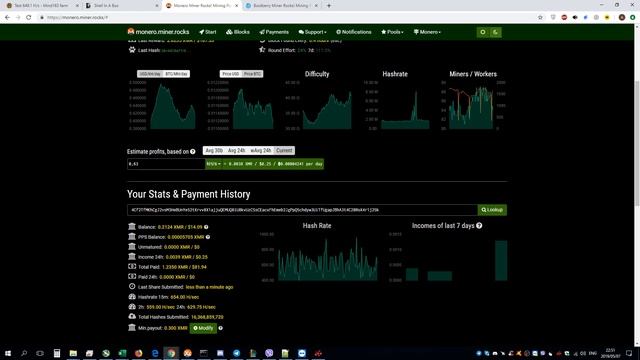Expand the Support dropdown menu
Viewport: 640px width, 360px height.
click(x=312, y=32)
